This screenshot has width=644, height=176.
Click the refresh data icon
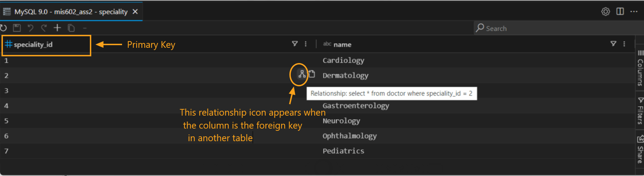3,28
